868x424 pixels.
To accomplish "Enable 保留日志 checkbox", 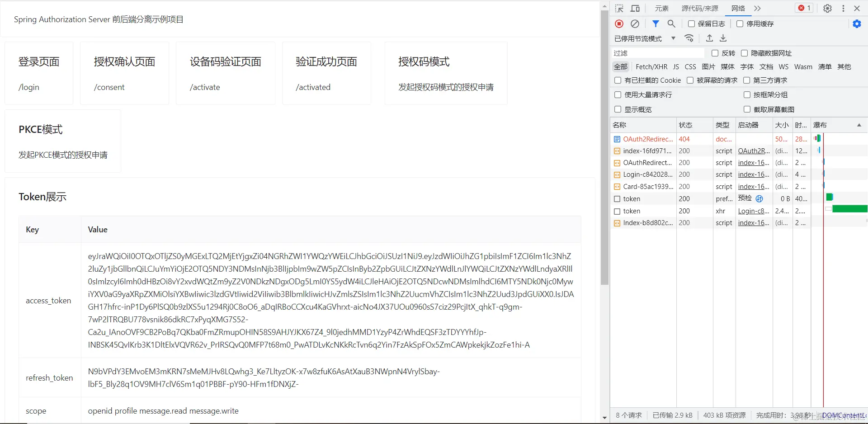I will (692, 24).
